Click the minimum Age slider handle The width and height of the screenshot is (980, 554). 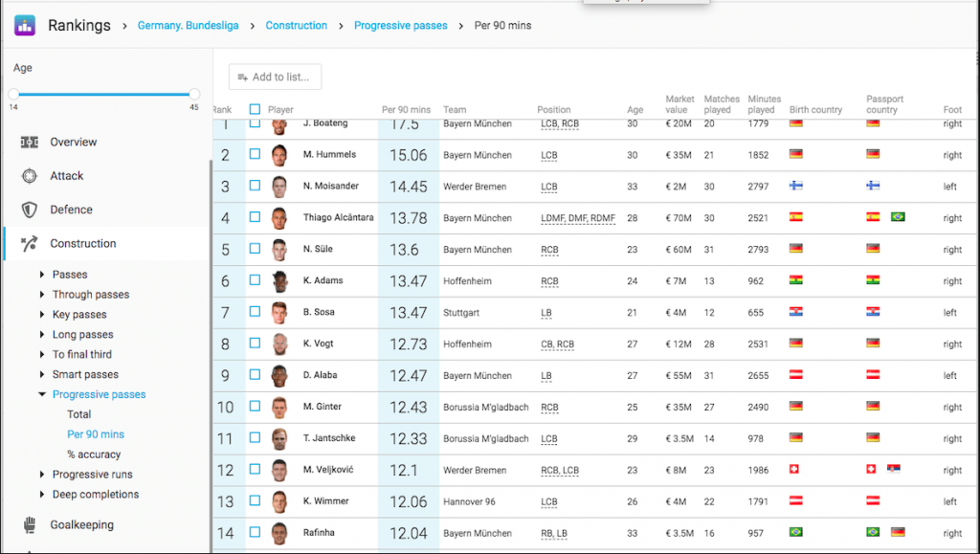tap(13, 95)
